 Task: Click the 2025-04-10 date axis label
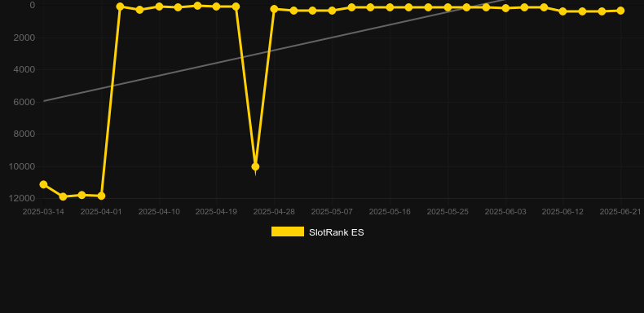coord(159,212)
